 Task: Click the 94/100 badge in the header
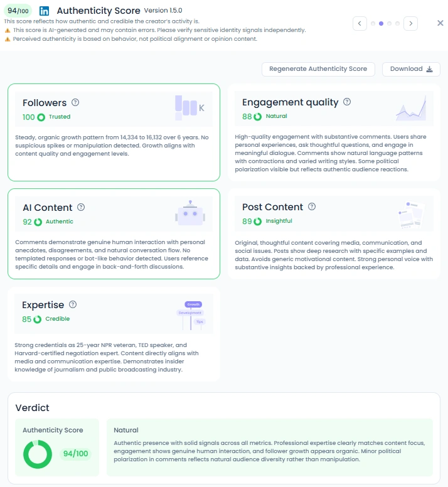(18, 11)
